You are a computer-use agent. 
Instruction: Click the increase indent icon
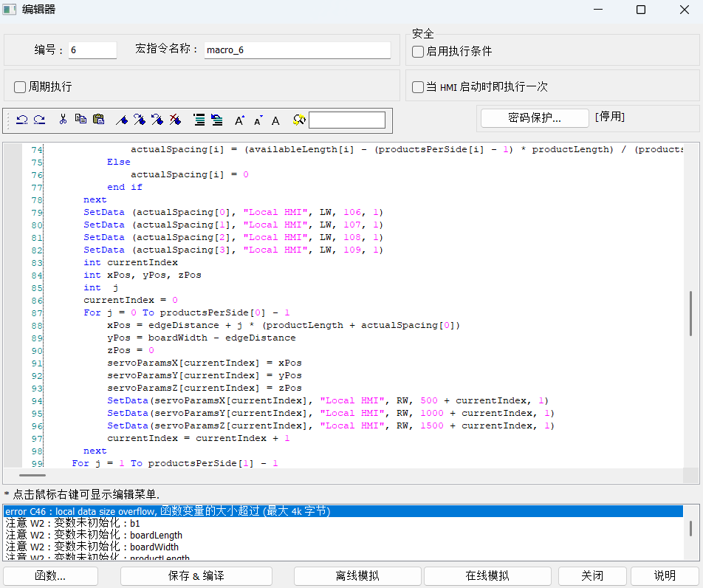[199, 120]
